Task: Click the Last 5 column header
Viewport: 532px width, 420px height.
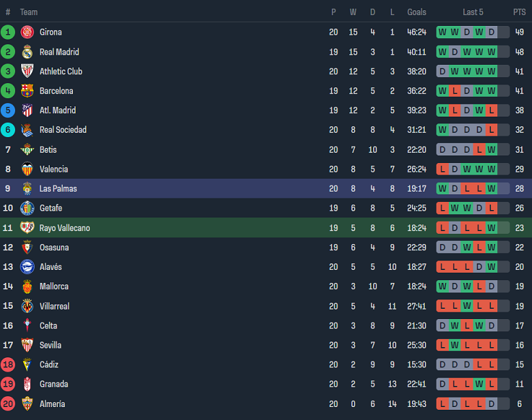Action: tap(473, 12)
